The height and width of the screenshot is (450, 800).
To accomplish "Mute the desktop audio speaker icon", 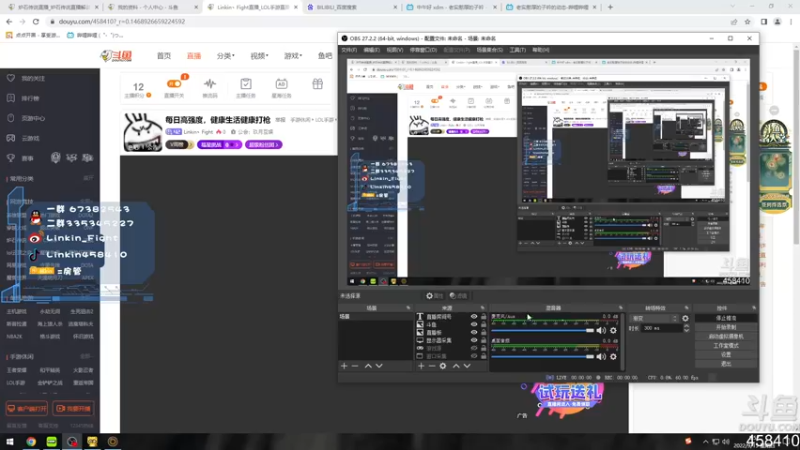I will point(602,357).
